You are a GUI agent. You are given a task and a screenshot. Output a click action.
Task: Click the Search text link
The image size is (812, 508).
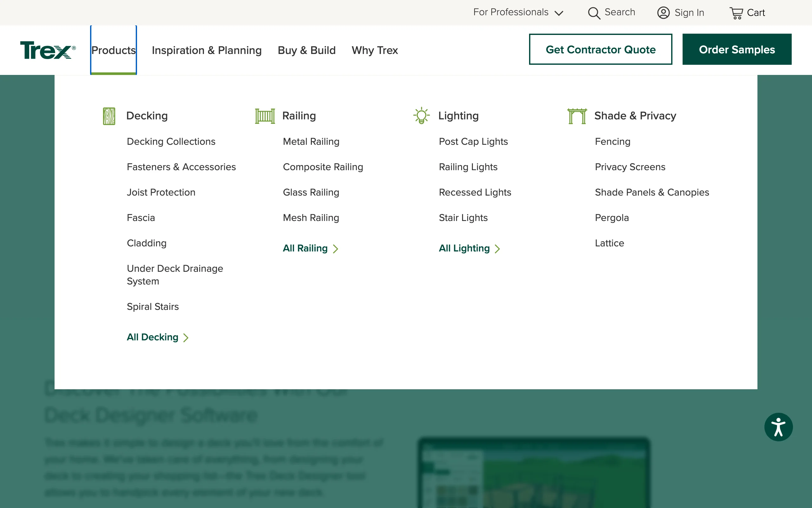(620, 12)
